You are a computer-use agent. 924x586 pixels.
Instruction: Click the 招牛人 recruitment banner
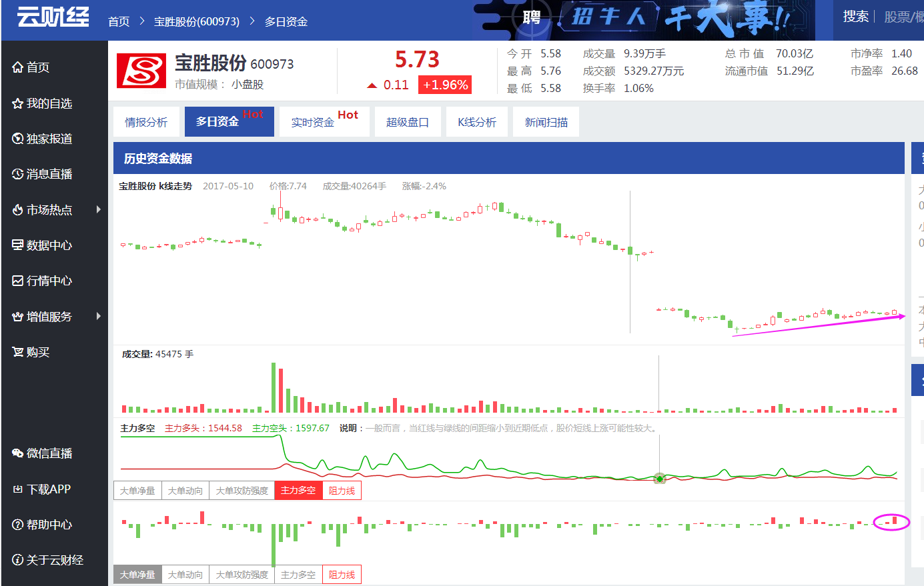click(x=644, y=20)
